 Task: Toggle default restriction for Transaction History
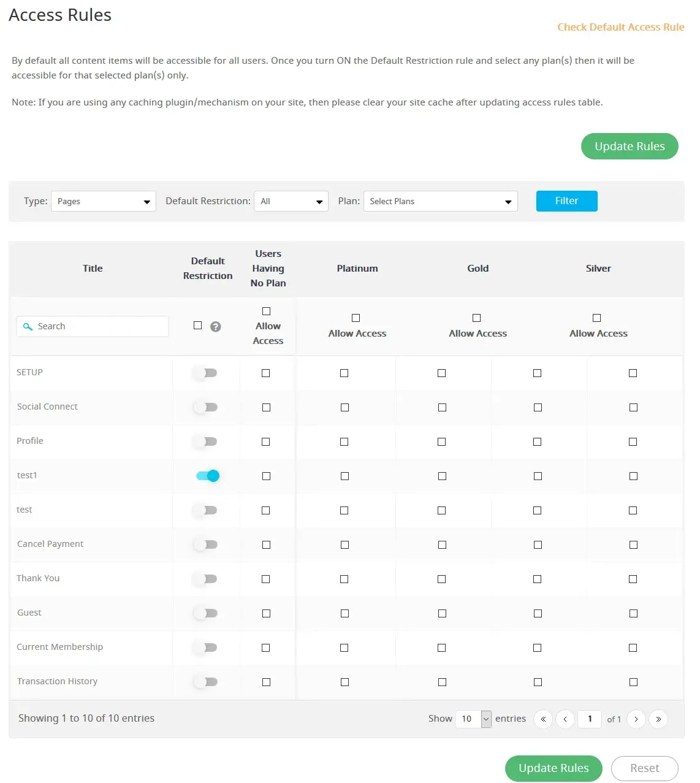tap(205, 682)
